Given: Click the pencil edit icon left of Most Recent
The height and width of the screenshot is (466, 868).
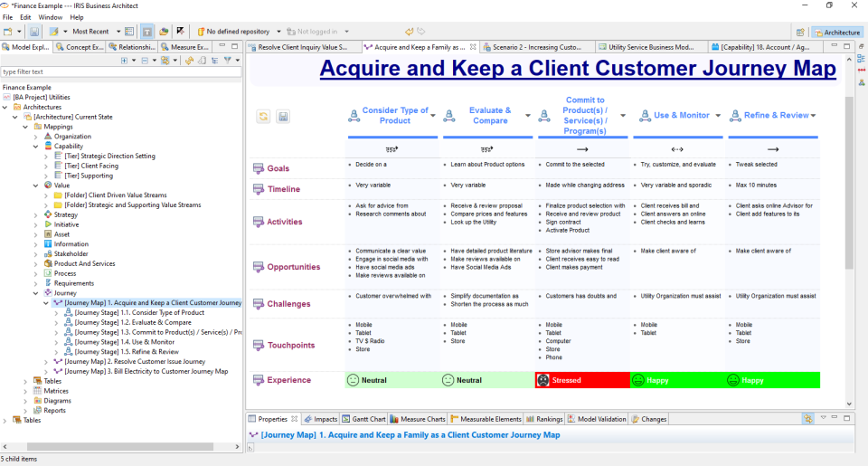Looking at the screenshot, I should click(53, 32).
